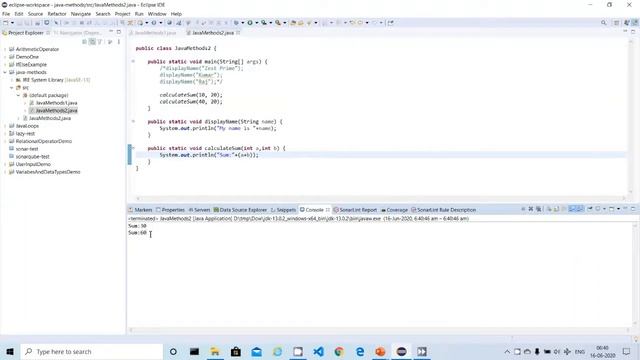Minimize the Project Explorer view
The image size is (640, 360).
tap(111, 32)
